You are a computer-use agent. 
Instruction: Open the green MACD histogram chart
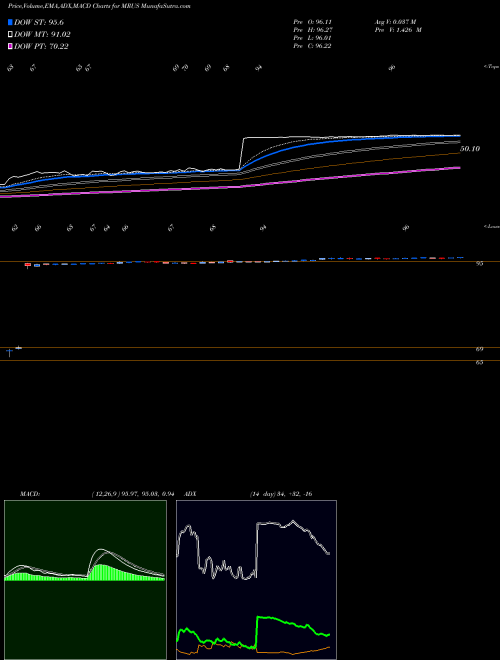point(85,580)
